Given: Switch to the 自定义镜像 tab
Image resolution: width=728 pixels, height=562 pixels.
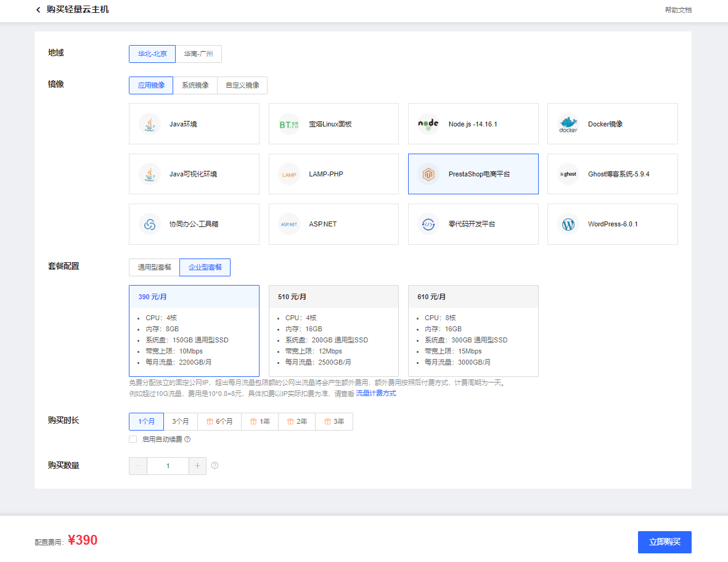Looking at the screenshot, I should (242, 86).
